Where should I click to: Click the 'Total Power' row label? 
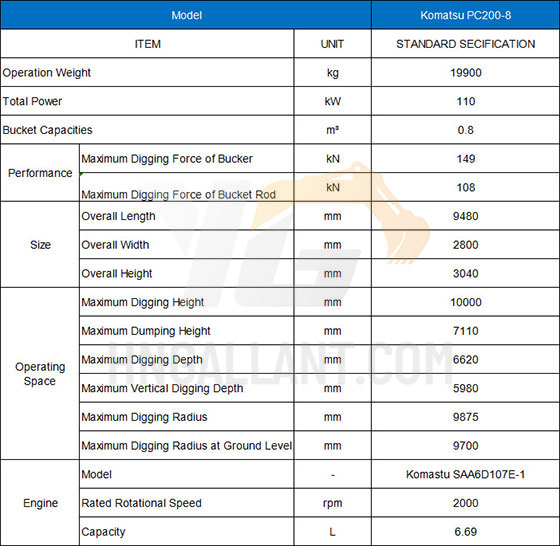(x=32, y=101)
